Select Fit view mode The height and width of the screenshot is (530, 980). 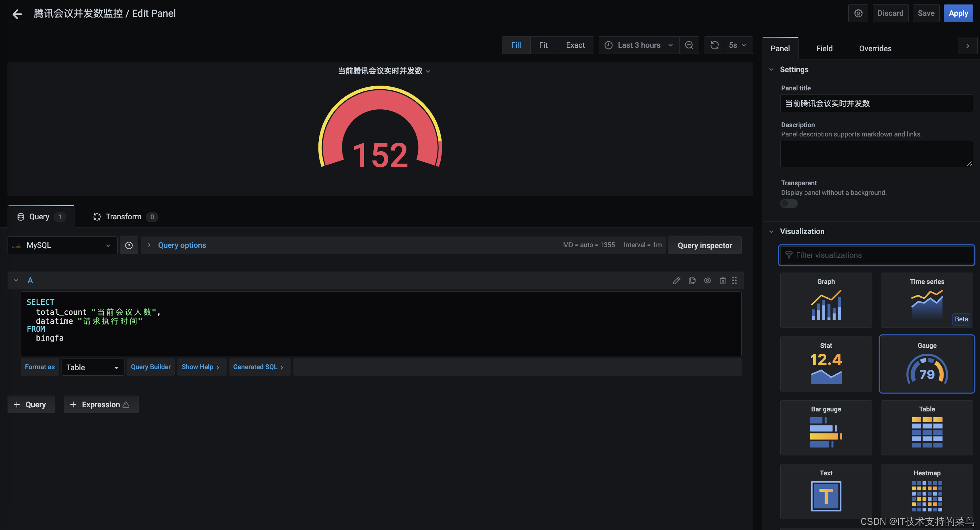point(543,45)
